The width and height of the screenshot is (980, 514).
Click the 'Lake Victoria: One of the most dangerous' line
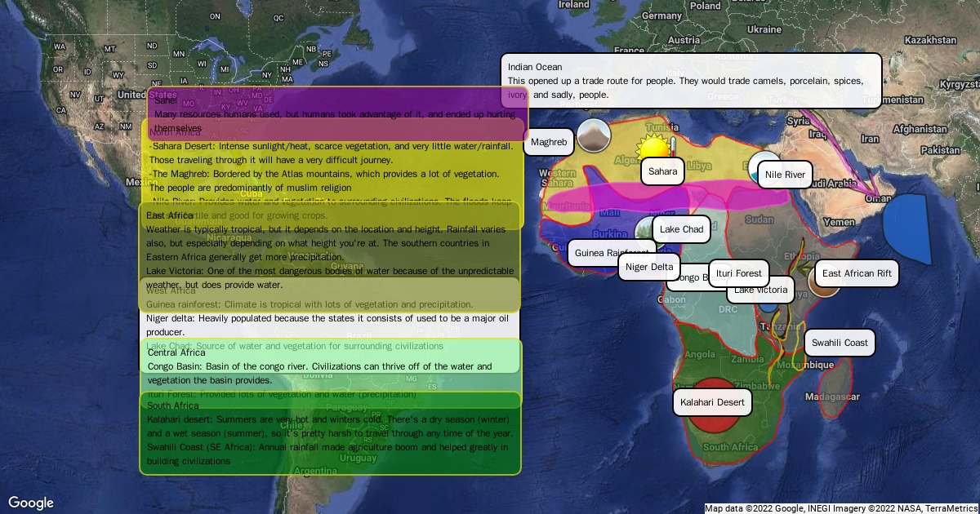click(330, 271)
